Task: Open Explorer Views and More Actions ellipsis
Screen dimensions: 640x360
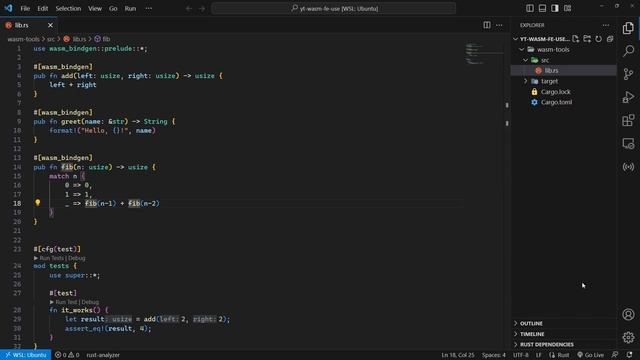Action: point(606,25)
